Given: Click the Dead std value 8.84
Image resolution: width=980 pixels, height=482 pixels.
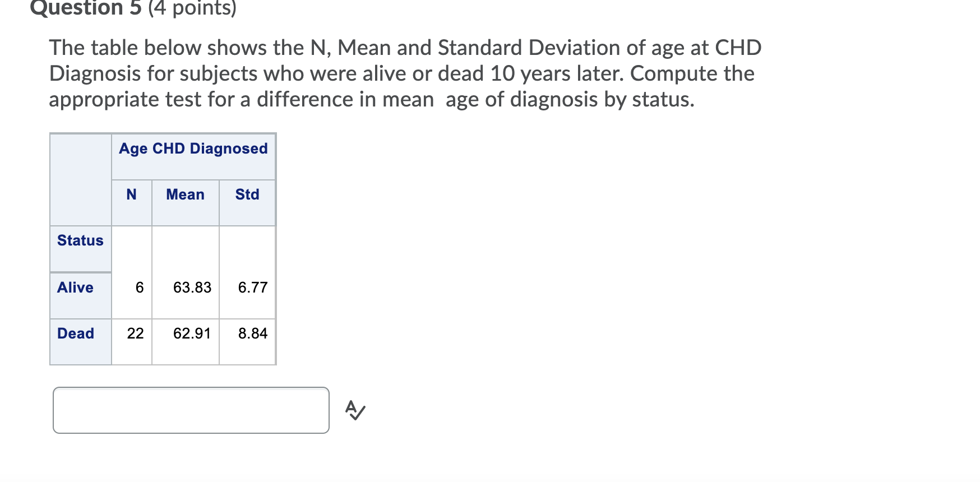Looking at the screenshot, I should click(253, 333).
